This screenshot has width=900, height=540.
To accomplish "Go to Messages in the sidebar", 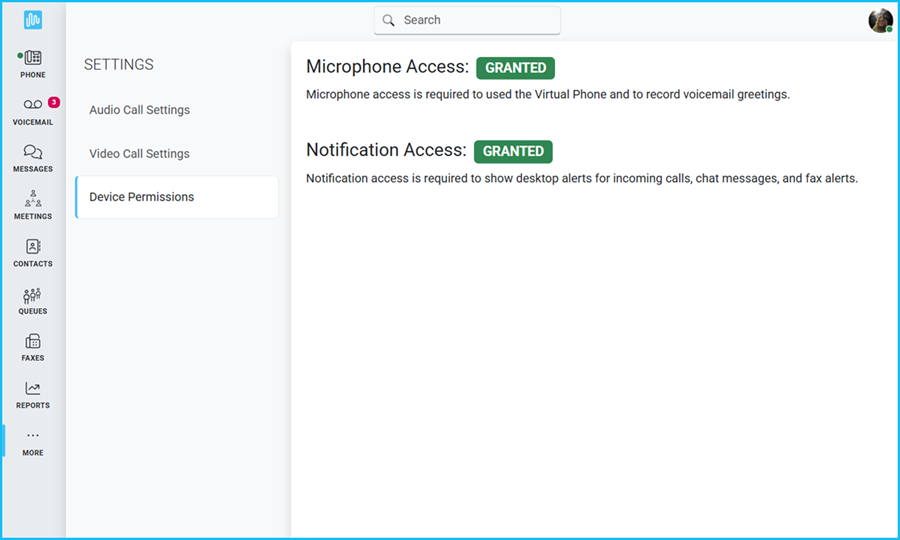I will pyautogui.click(x=33, y=158).
